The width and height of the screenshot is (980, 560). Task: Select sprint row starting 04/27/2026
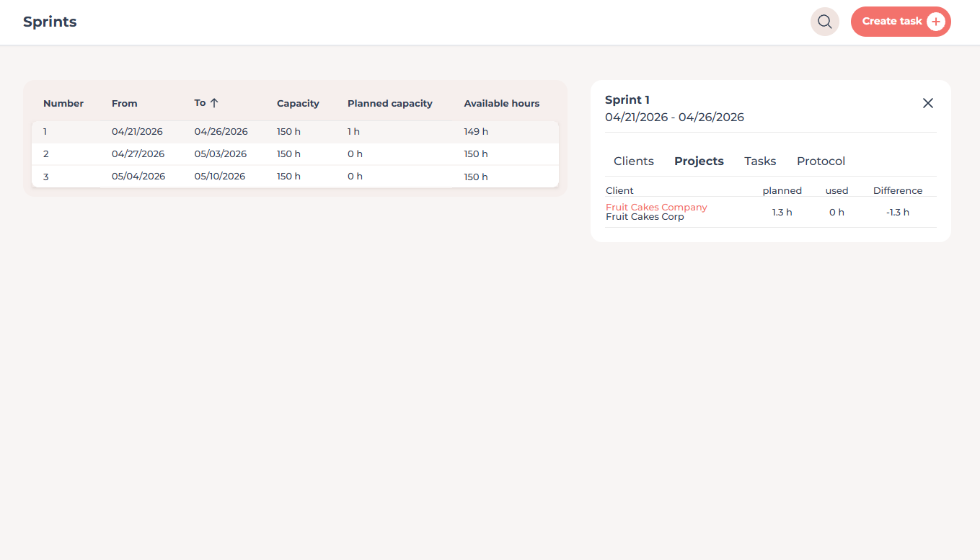[295, 154]
